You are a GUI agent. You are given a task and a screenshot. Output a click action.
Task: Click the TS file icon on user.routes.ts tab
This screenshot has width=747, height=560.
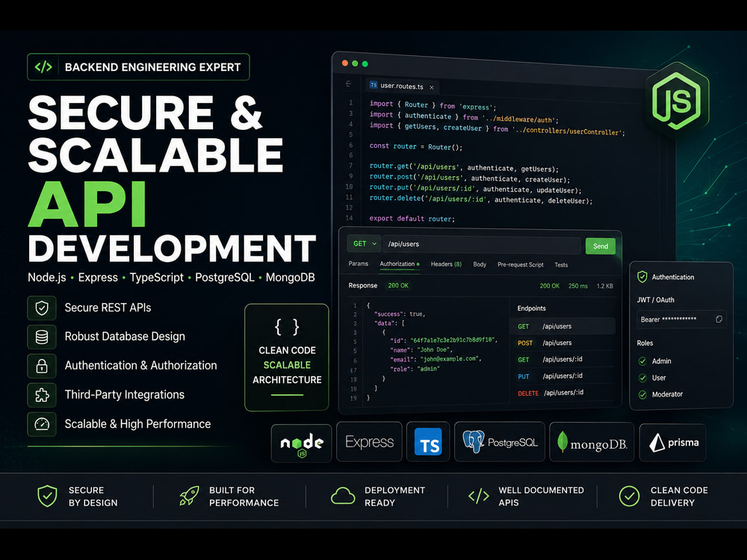tap(373, 85)
